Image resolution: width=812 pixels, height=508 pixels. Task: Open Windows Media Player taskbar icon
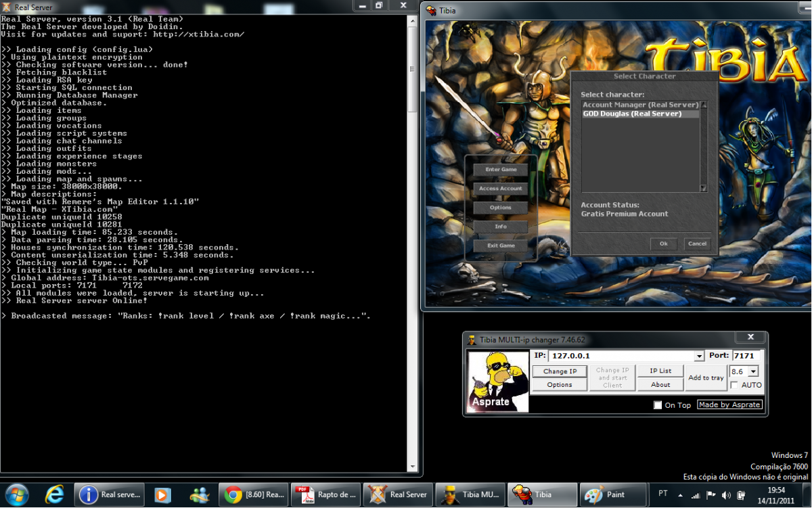[162, 494]
